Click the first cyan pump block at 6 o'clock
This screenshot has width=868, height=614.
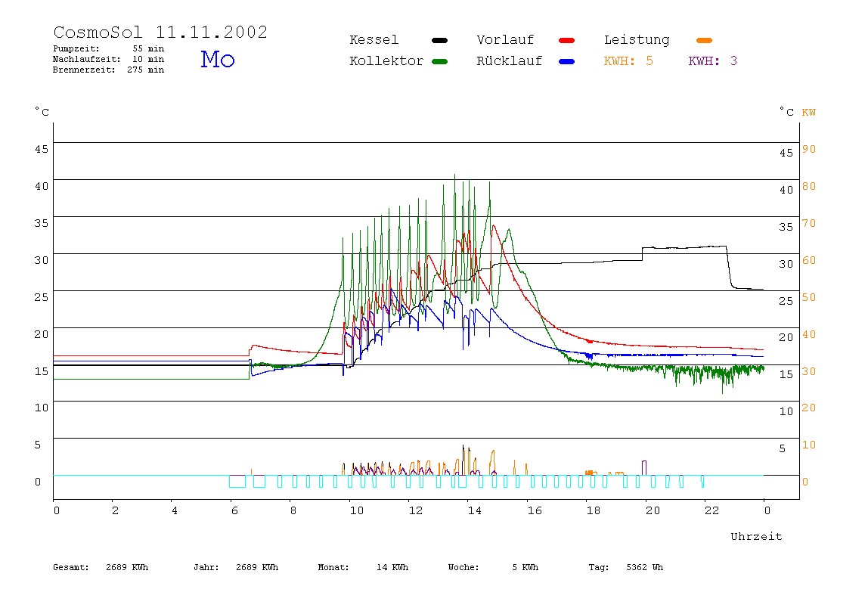coord(237,481)
